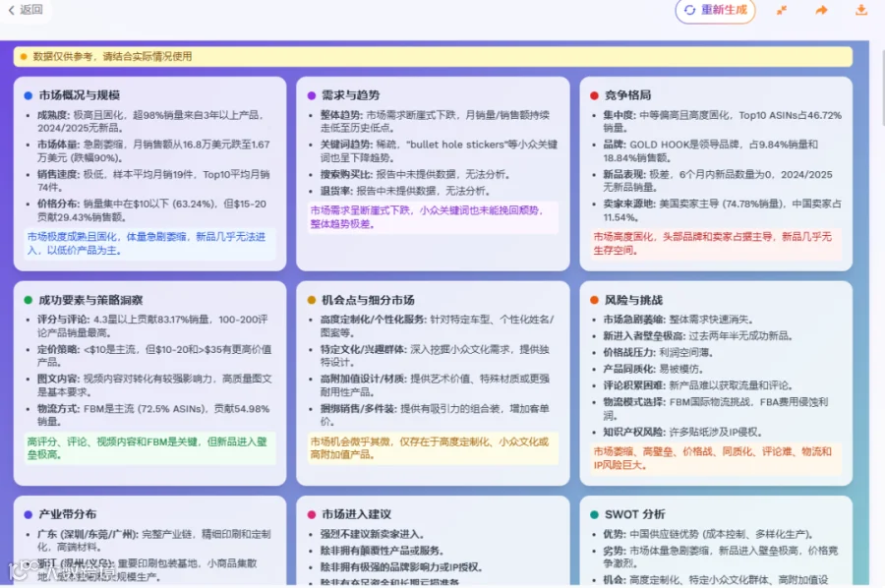Click the collapse/shrink view icon
Viewport: 885px width, 588px height.
(x=782, y=10)
